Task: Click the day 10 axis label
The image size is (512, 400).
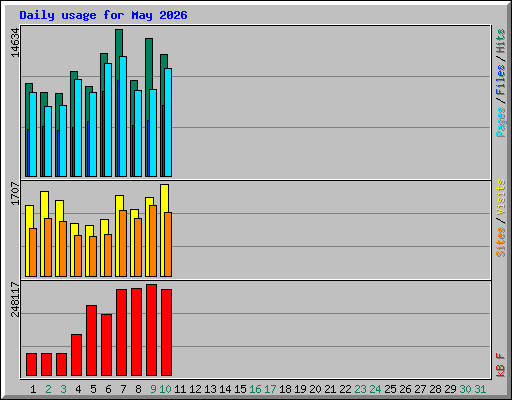Action: click(x=165, y=389)
